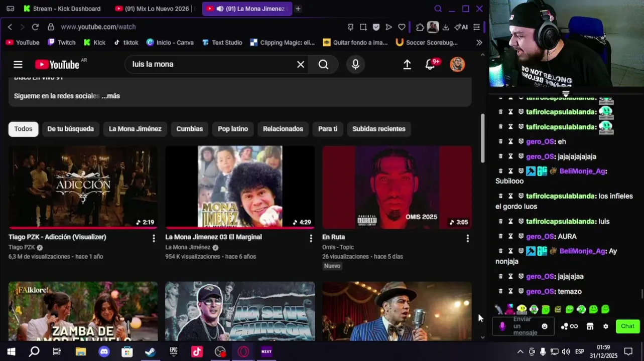Viewport: 644px width, 361px height.
Task: Open the Kick bookmark
Action: (94, 43)
